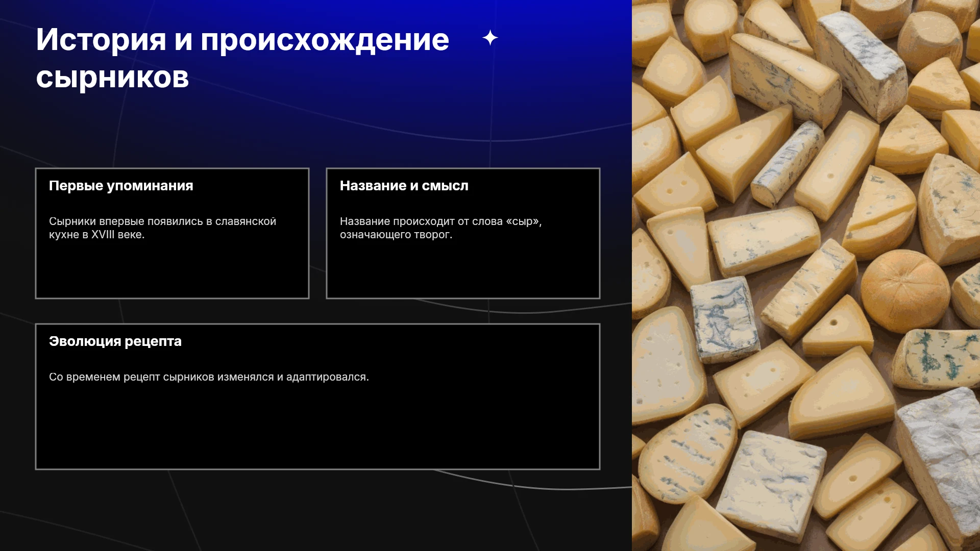The image size is (980, 551).
Task: Click the cheese assortment photo
Action: coord(806,275)
